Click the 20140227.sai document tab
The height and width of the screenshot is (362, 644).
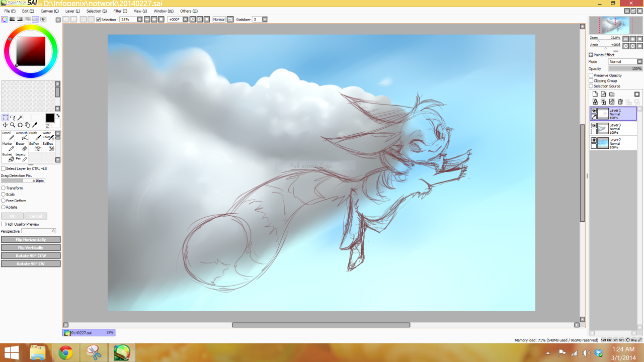(x=89, y=333)
